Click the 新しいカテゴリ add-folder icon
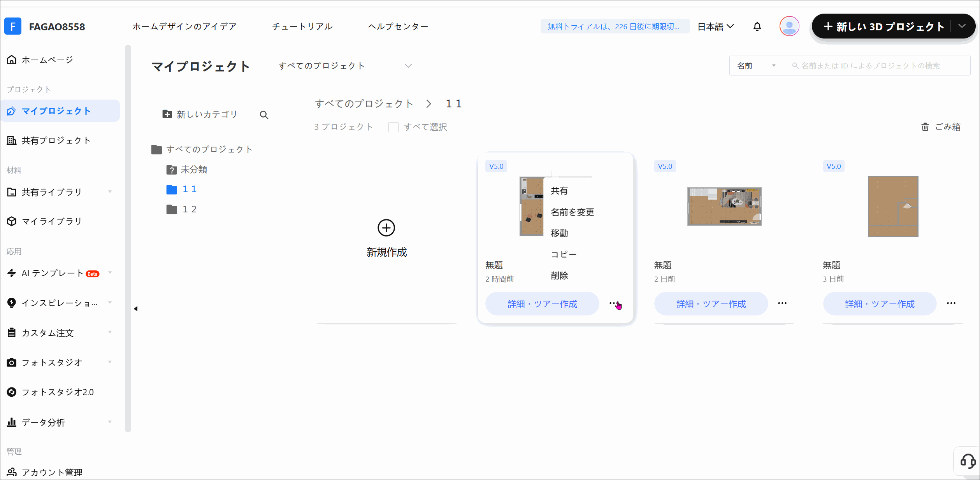Viewport: 980px width, 480px height. pyautogui.click(x=167, y=114)
